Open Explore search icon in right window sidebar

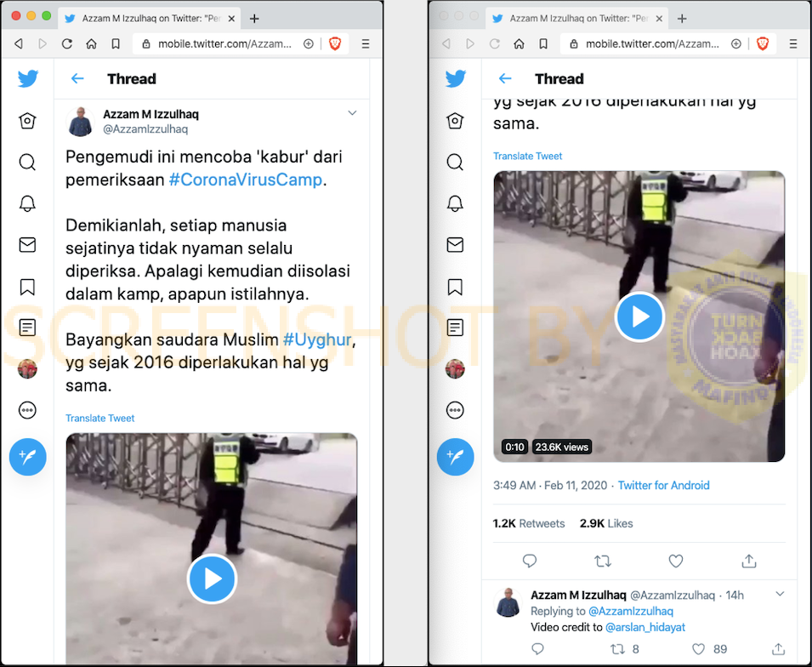[455, 162]
